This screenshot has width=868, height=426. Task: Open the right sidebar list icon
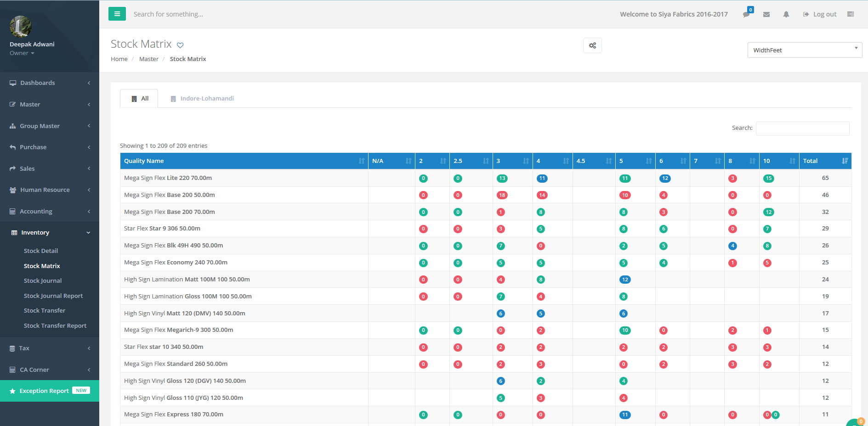[851, 14]
